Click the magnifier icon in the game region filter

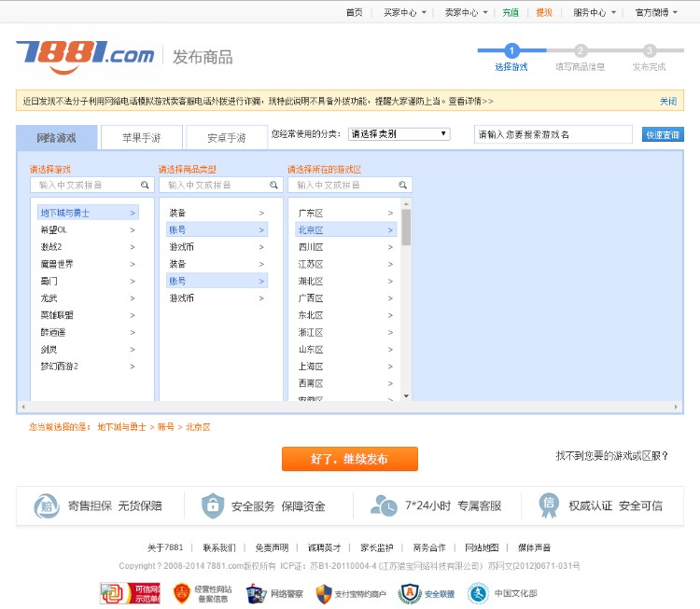(402, 185)
